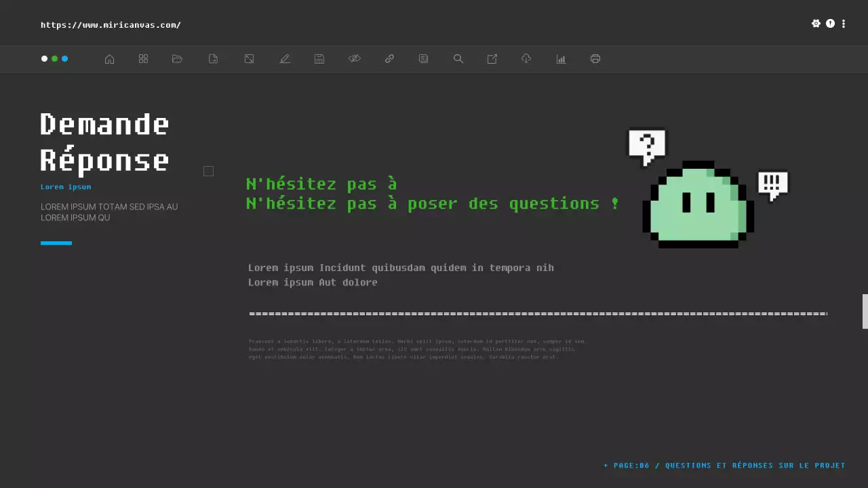Screen dimensions: 868x488
Task: View statistics with the chart icon
Action: coord(561,59)
